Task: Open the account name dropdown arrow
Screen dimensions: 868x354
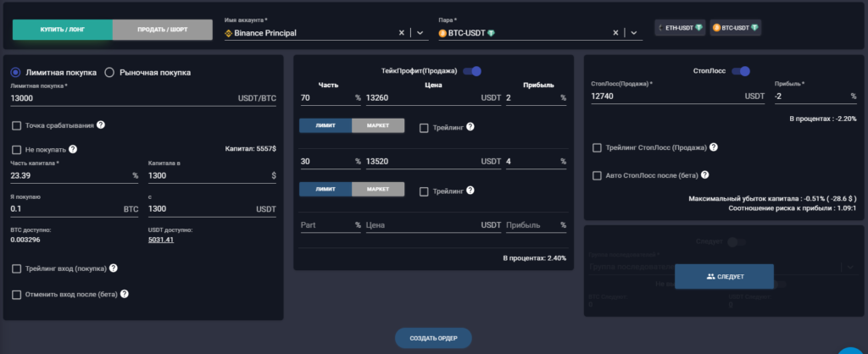Action: 420,33
